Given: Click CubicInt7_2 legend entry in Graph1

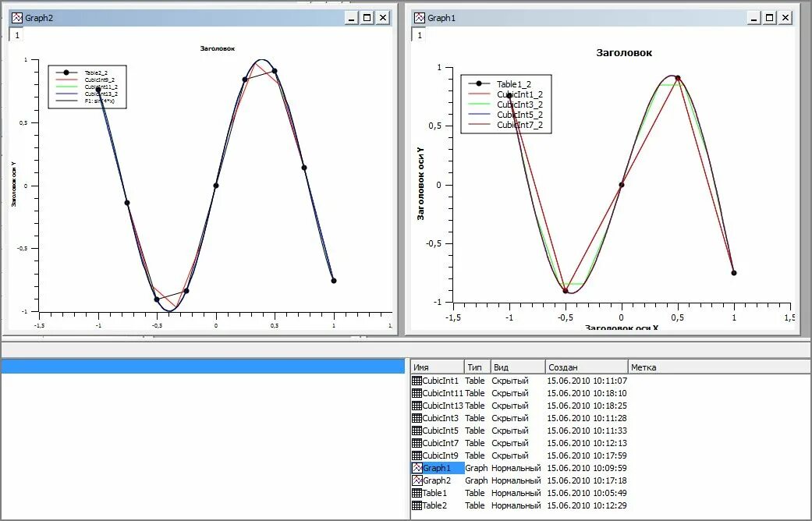Looking at the screenshot, I should [x=520, y=125].
